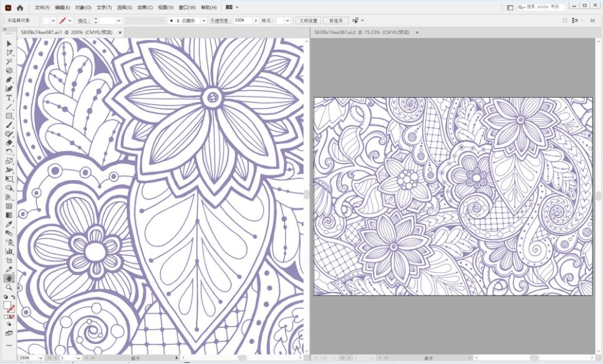The height and width of the screenshot is (364, 603).
Task: Activate the Magic Wand tool
Action: tap(9, 62)
